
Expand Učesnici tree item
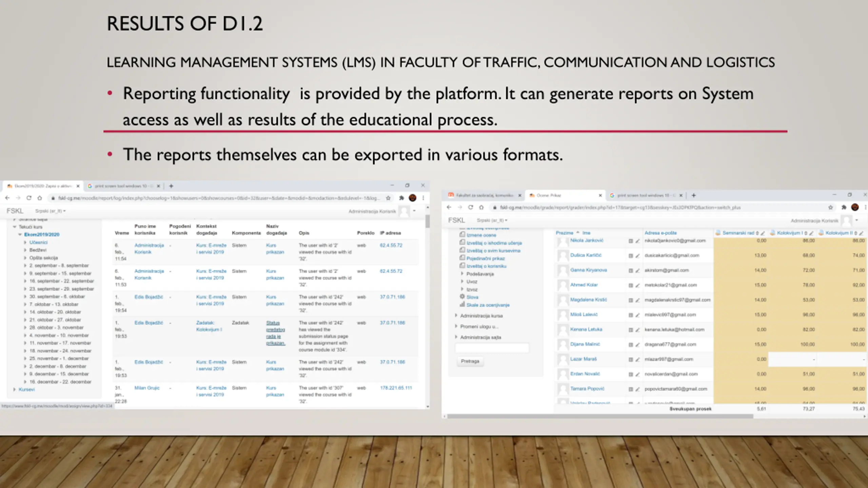[25, 242]
